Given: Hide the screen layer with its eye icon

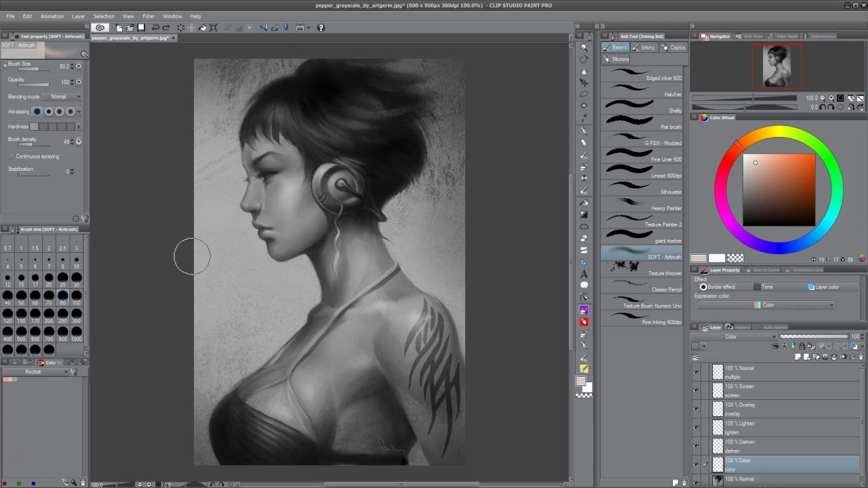Looking at the screenshot, I should tap(696, 390).
